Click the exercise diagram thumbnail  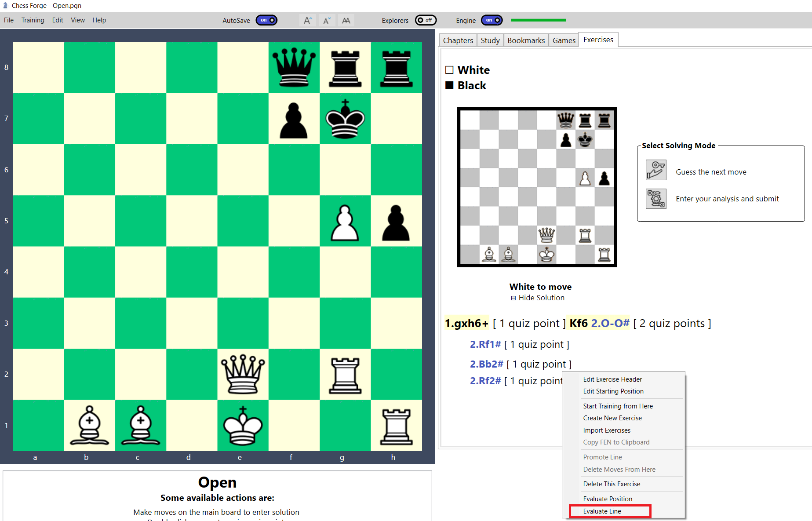point(537,187)
